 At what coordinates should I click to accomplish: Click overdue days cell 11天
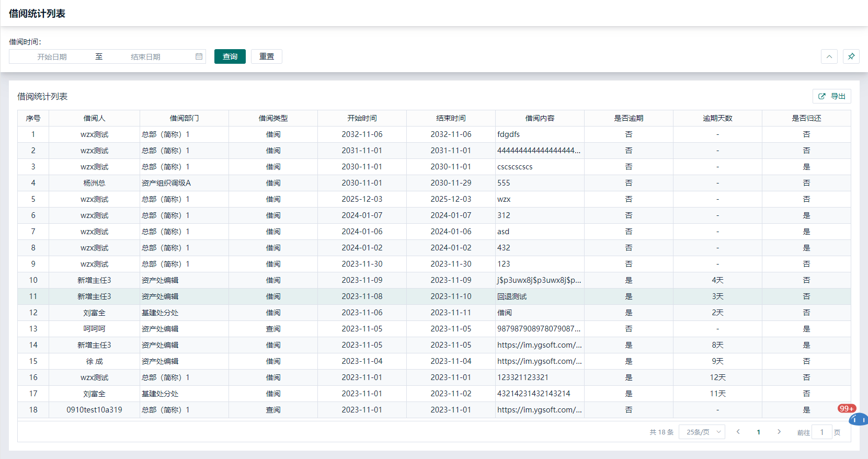point(717,394)
